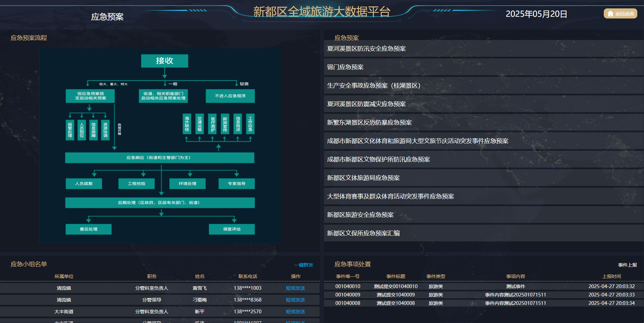Open 锦门应急预案
This screenshot has height=323, width=644.
point(345,67)
